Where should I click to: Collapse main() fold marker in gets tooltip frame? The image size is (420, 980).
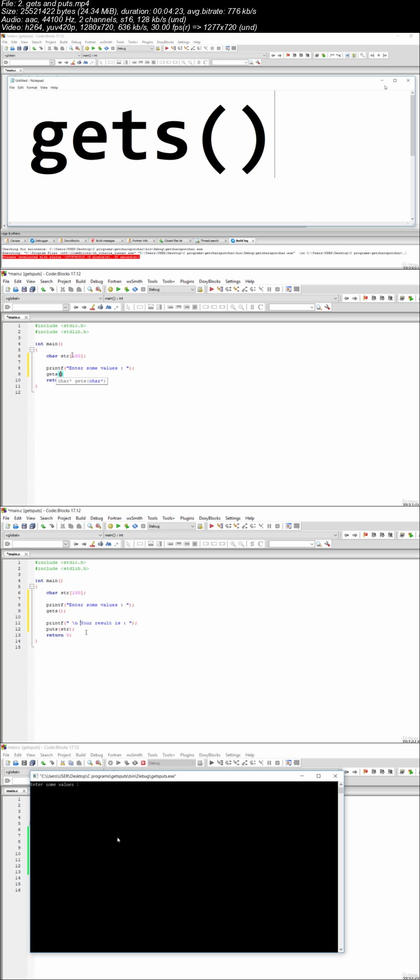(32, 350)
